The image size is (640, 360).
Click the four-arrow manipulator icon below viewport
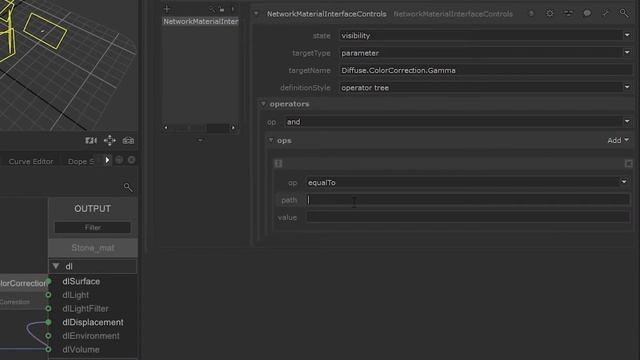109,140
